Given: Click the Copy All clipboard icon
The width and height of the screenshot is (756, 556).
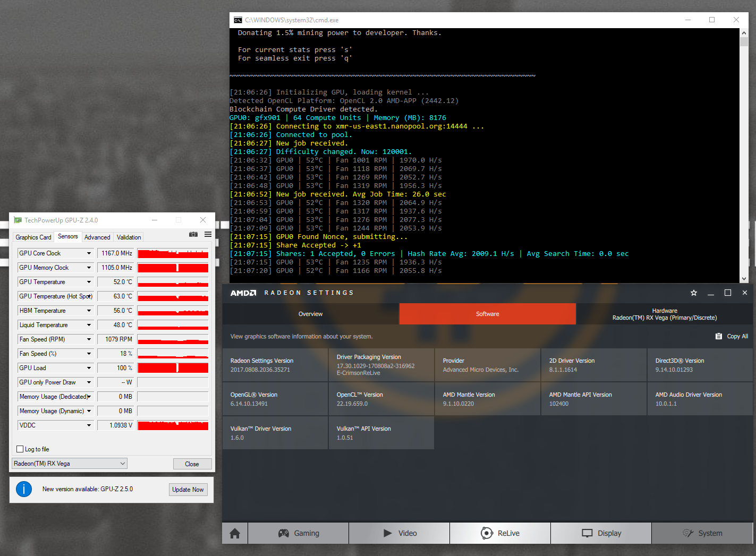Looking at the screenshot, I should [718, 336].
